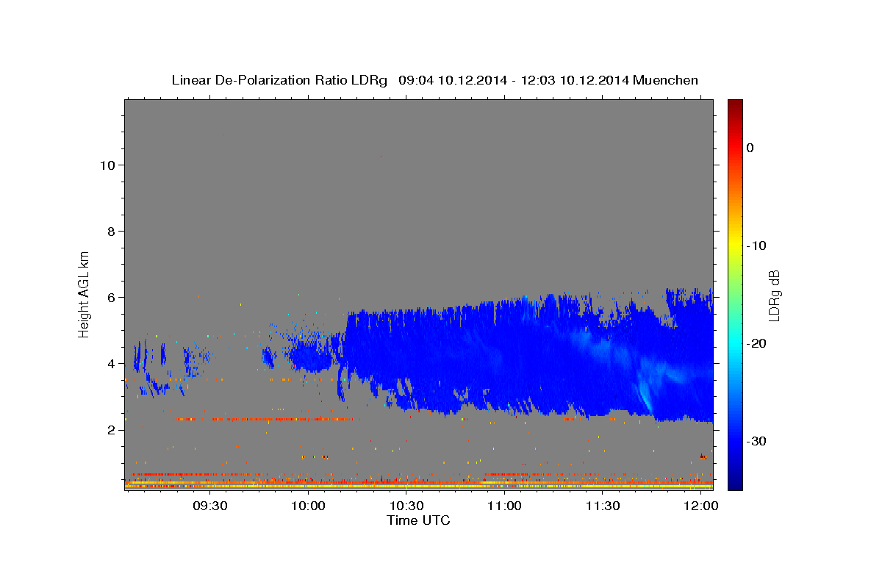Click the colorbar value -10

pyautogui.click(x=756, y=245)
